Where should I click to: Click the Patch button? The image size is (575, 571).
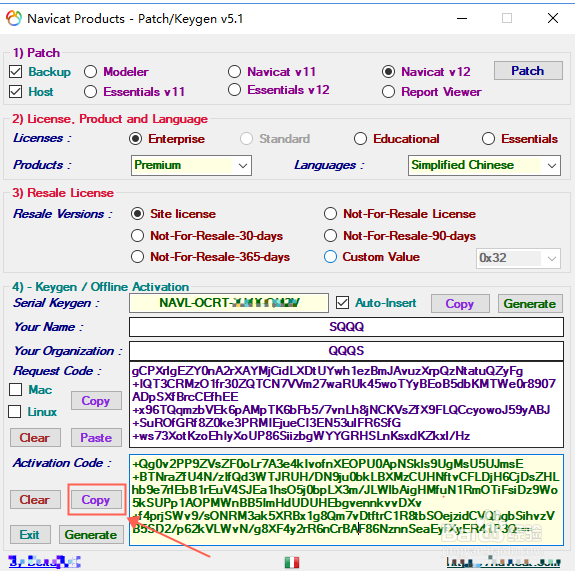point(528,70)
